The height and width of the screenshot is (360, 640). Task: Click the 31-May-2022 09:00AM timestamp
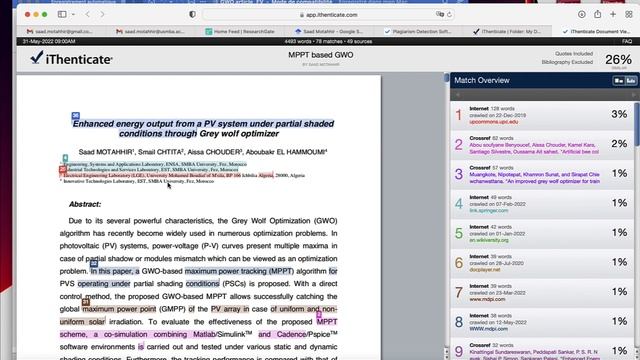(x=49, y=41)
